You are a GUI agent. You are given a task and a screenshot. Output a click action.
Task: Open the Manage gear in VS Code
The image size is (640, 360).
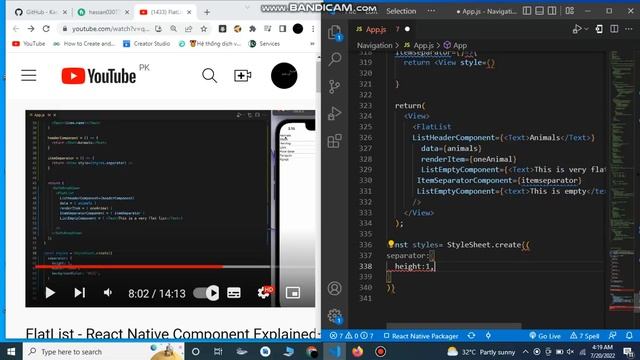coord(334,316)
